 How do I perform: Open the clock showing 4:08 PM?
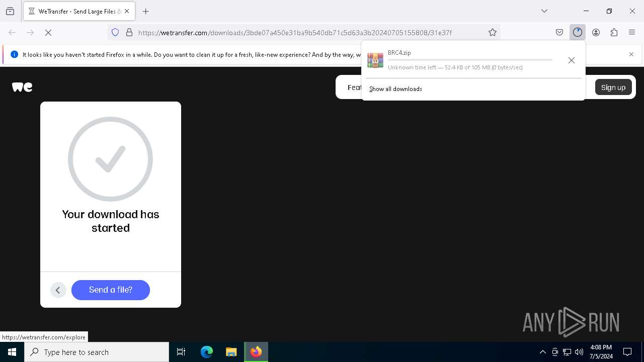pos(601,352)
